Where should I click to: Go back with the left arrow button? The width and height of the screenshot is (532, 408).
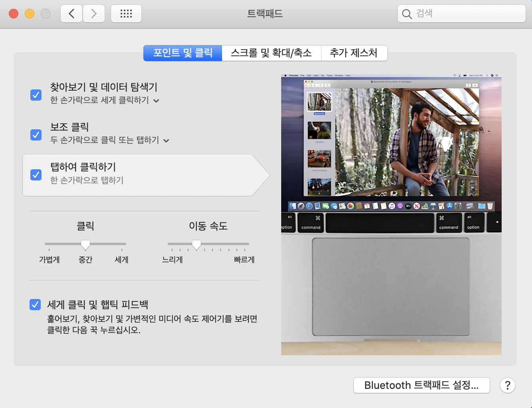(x=71, y=14)
